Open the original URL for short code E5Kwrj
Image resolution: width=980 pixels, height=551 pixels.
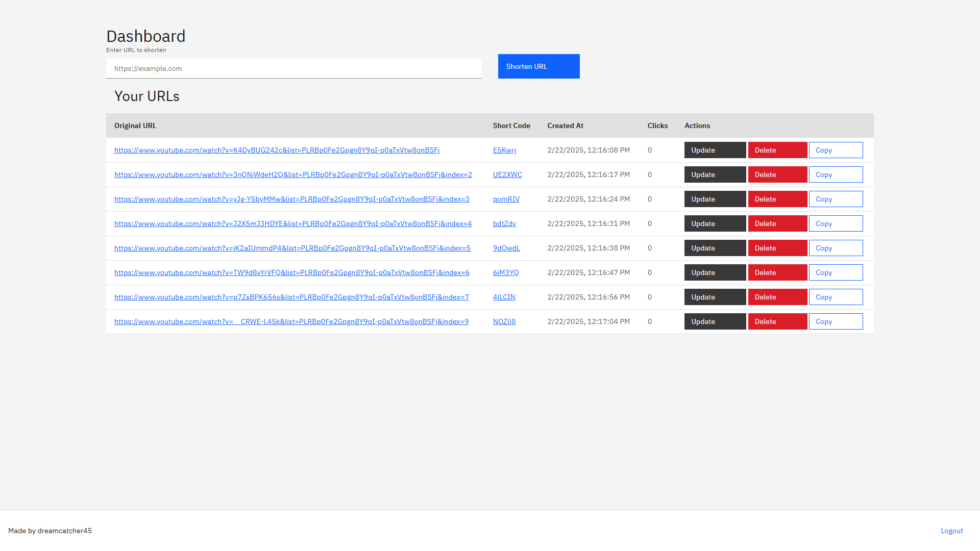click(x=277, y=150)
